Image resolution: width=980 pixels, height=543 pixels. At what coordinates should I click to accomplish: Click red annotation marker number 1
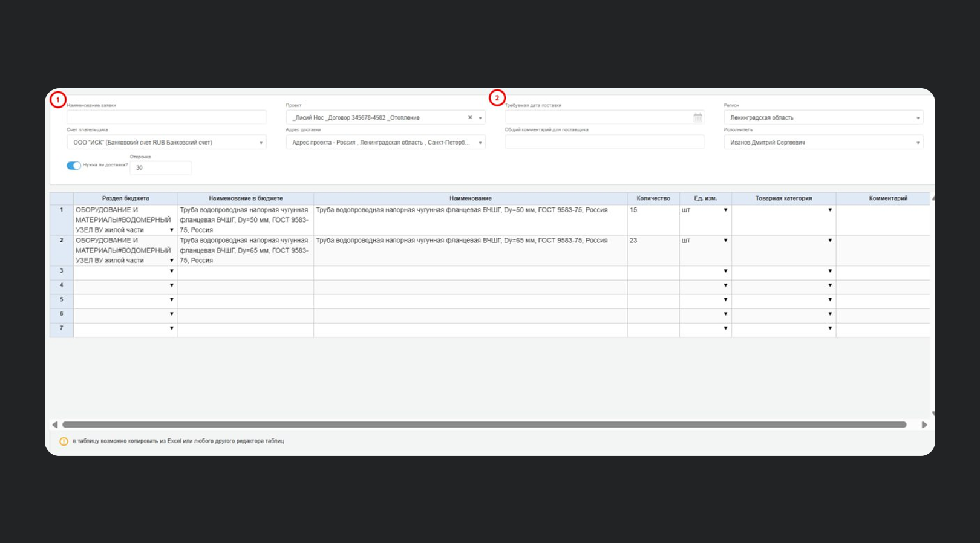(x=58, y=99)
